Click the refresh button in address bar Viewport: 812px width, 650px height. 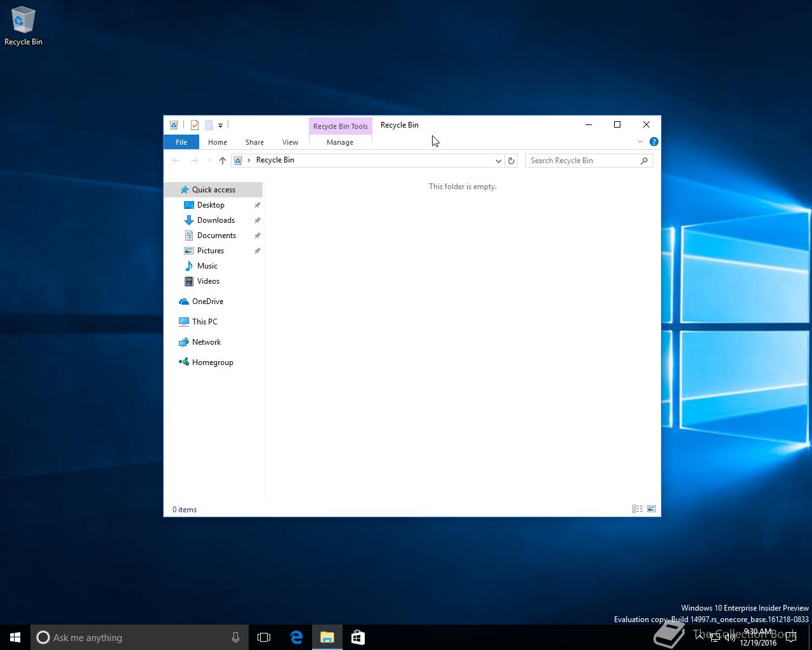point(511,161)
